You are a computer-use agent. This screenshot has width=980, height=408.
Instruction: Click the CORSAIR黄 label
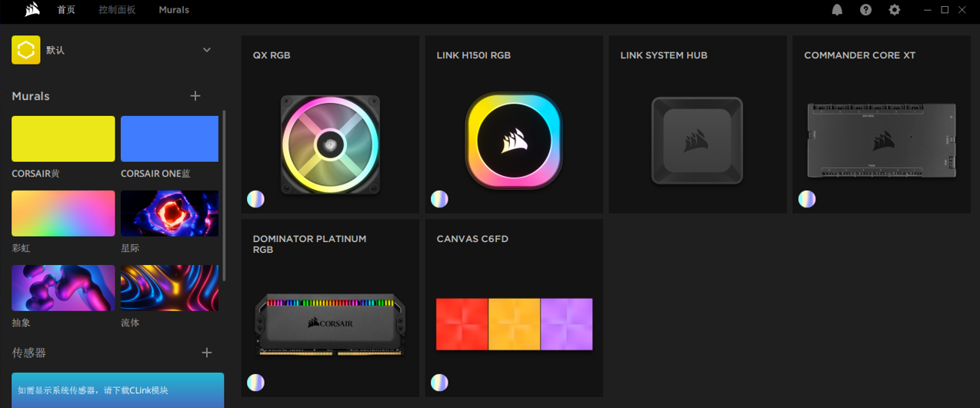[35, 174]
